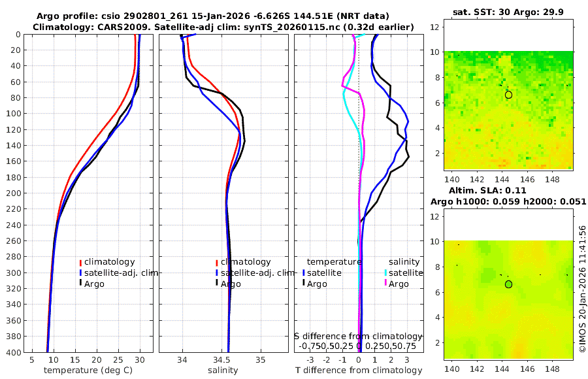The image size is (588, 379).
Task: Click blue satellite-adj. clim marker in temperature legend
Action: (x=80, y=272)
